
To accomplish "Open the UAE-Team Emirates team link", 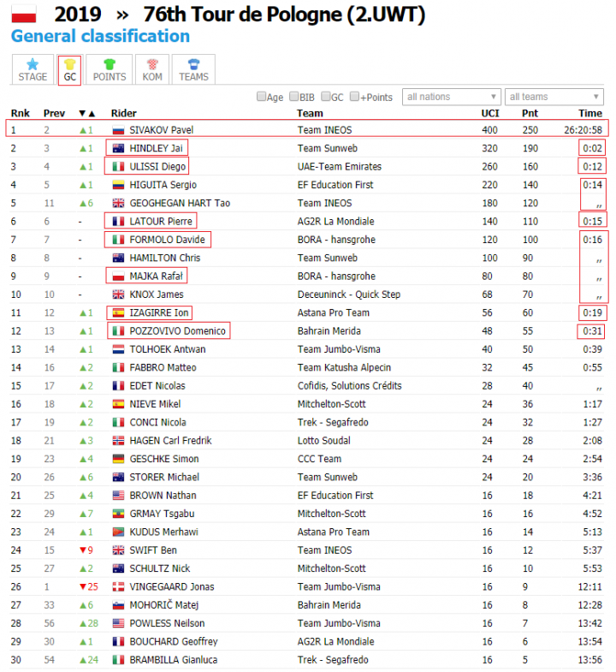I will (x=340, y=167).
